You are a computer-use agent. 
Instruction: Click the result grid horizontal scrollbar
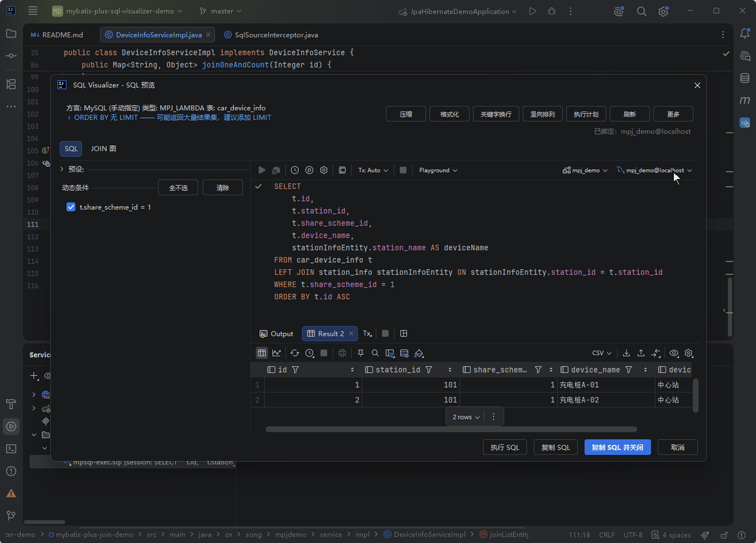[x=451, y=429]
